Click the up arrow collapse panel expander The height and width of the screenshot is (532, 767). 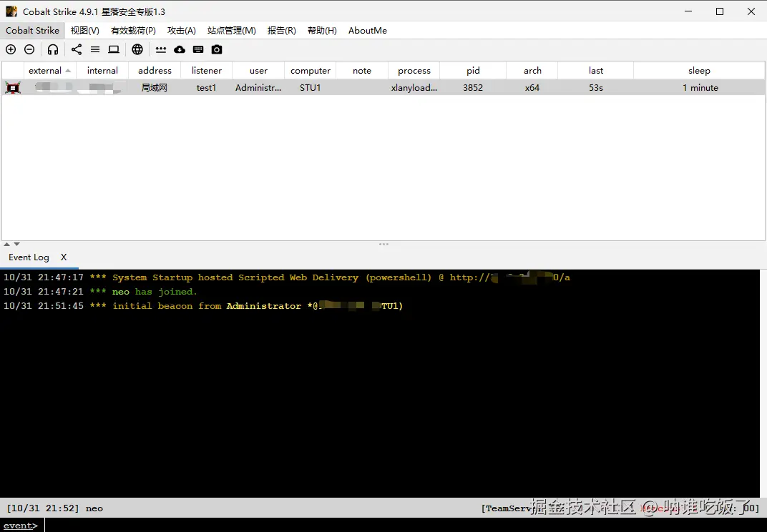[7, 244]
